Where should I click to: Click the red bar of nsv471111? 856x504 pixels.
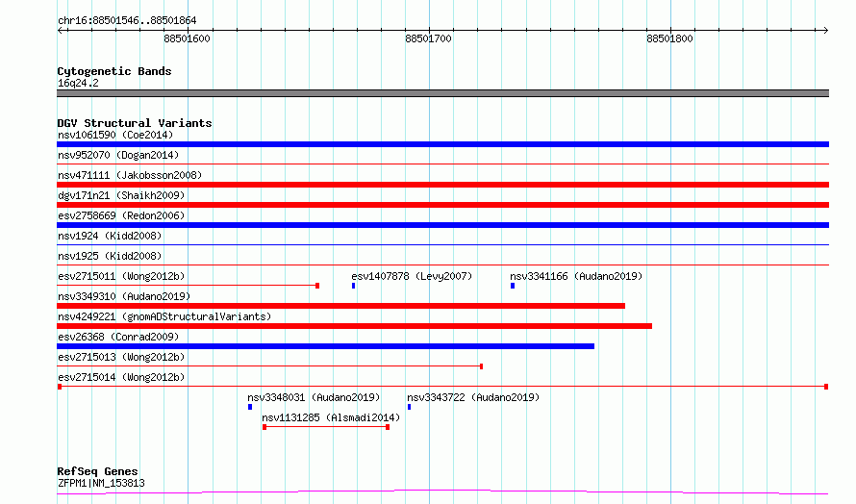[442, 185]
